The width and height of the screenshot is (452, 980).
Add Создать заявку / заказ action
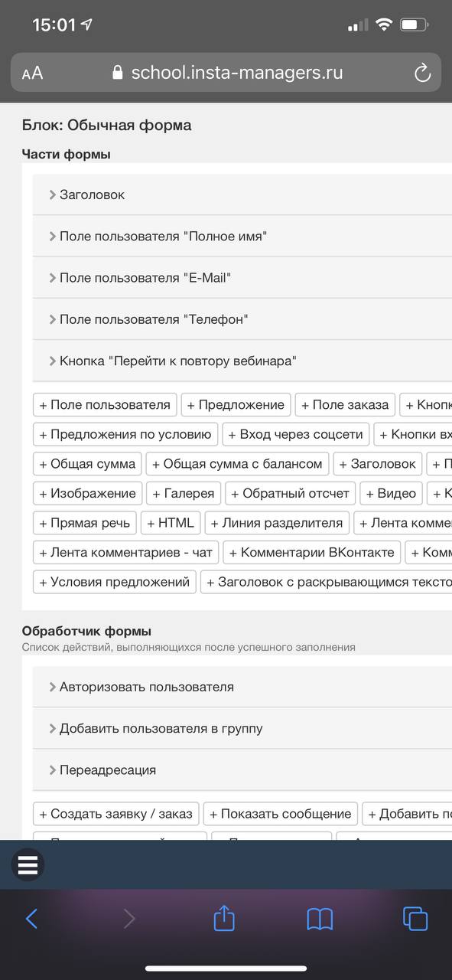116,813
